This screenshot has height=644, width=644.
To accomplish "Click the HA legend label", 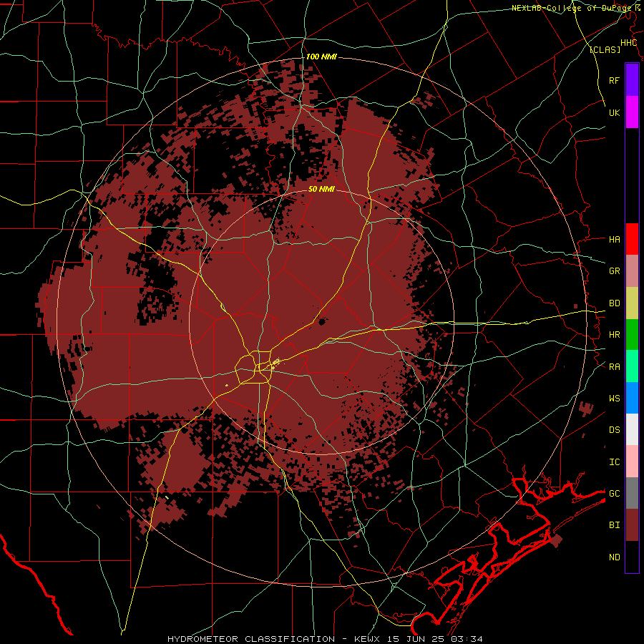I will pyautogui.click(x=614, y=240).
